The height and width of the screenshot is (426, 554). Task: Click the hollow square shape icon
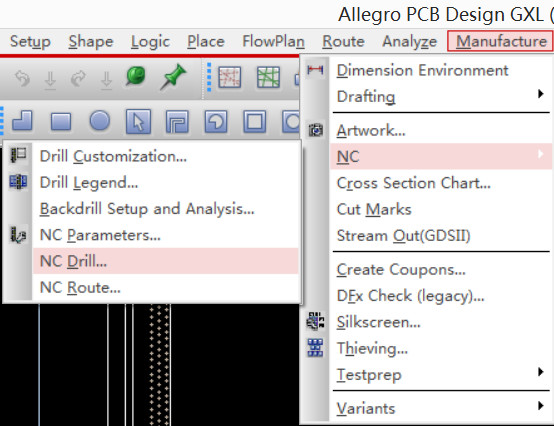pyautogui.click(x=255, y=122)
